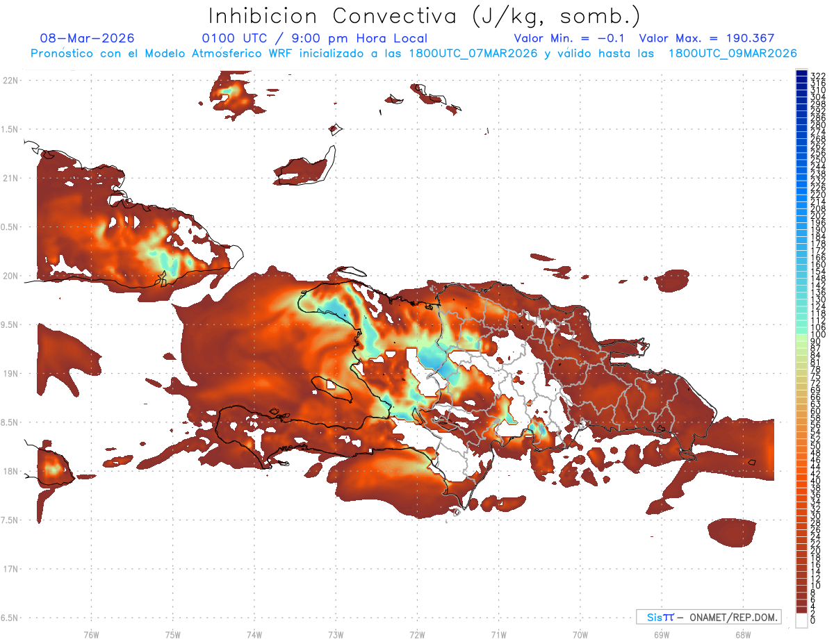The width and height of the screenshot is (834, 644).
Task: Click the Gonâve island outline west of Haiti
Action: click(x=332, y=389)
